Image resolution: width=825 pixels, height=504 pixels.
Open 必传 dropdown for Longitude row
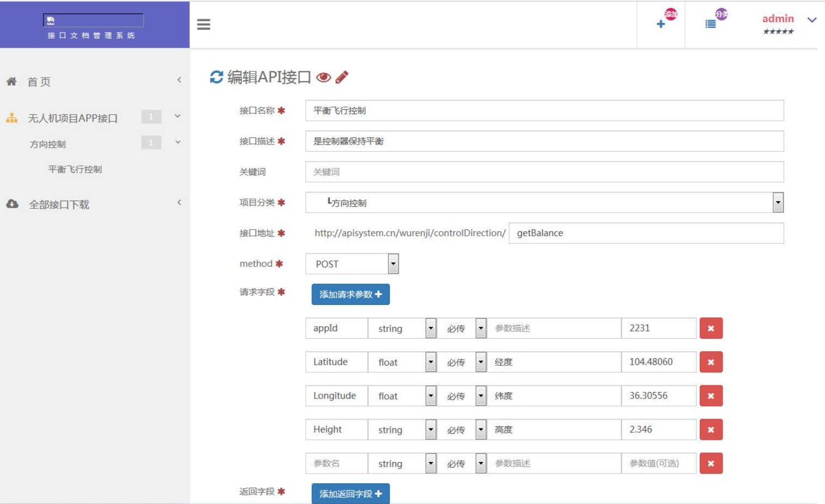(x=481, y=396)
